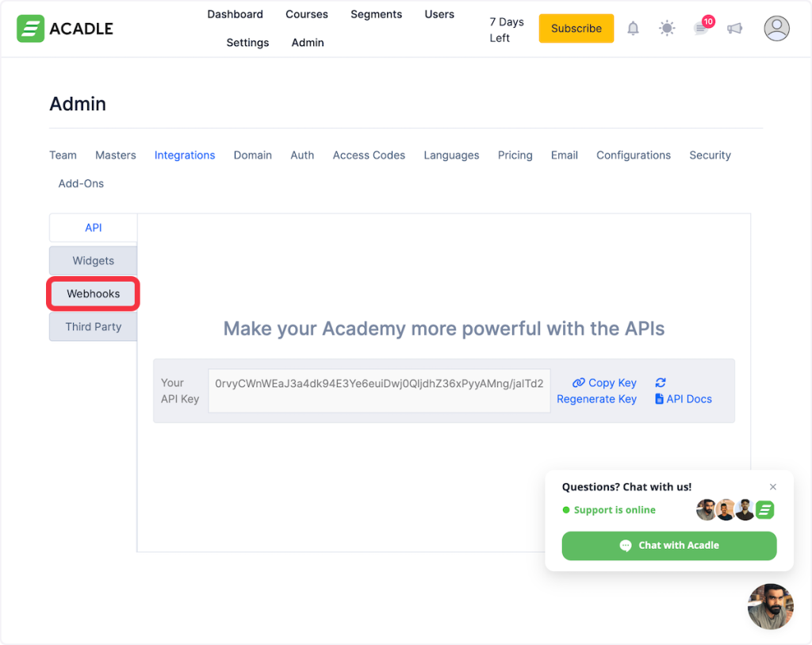Start Chat with Acadle
Screen dimensions: 812x645
click(x=668, y=546)
